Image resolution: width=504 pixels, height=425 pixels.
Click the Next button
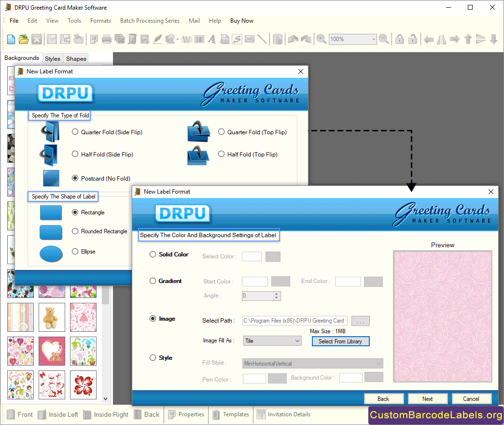[x=428, y=398]
